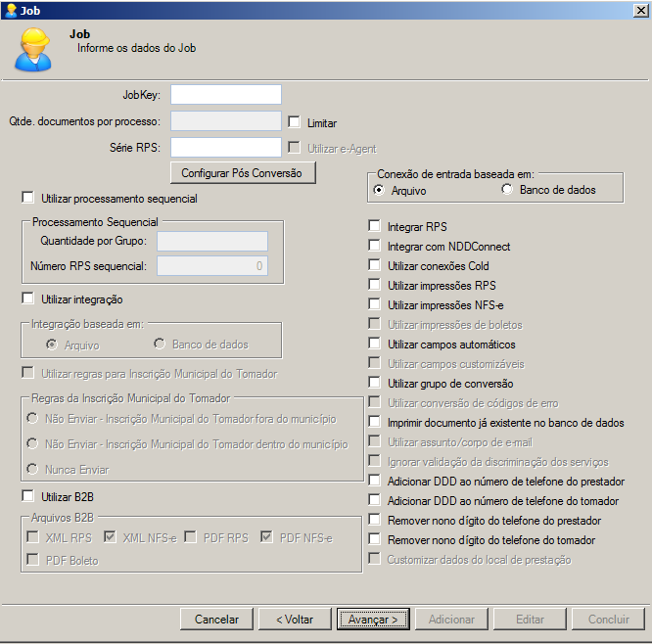Click Qtde. documentos por processo field
Viewport: 652px width, 644px height.
pyautogui.click(x=226, y=121)
